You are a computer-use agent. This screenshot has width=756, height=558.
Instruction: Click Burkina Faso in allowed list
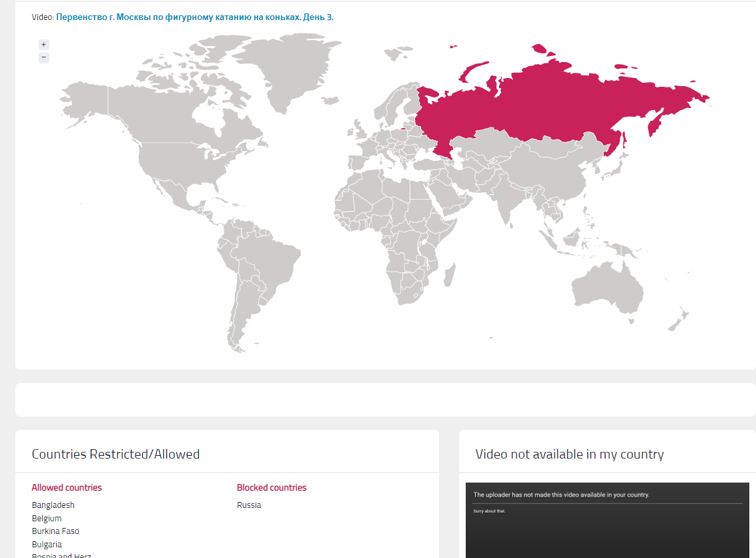click(x=55, y=531)
